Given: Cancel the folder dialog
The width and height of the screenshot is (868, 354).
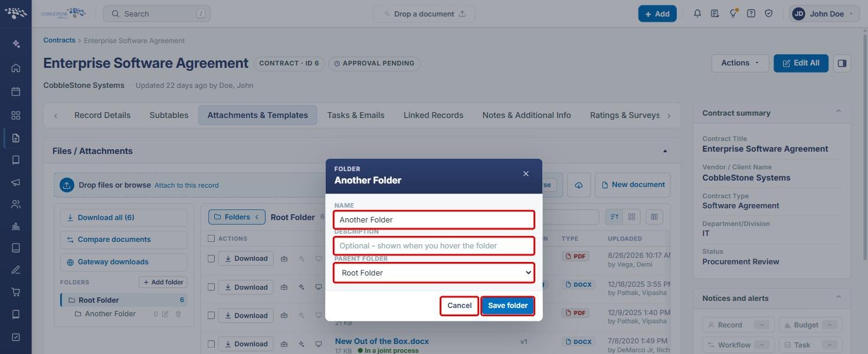Looking at the screenshot, I should coord(459,306).
